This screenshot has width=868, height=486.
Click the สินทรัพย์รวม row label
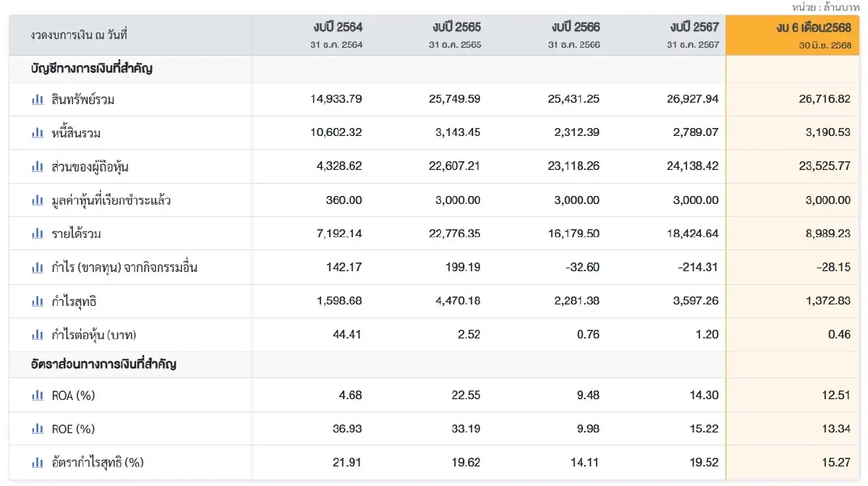click(x=83, y=100)
